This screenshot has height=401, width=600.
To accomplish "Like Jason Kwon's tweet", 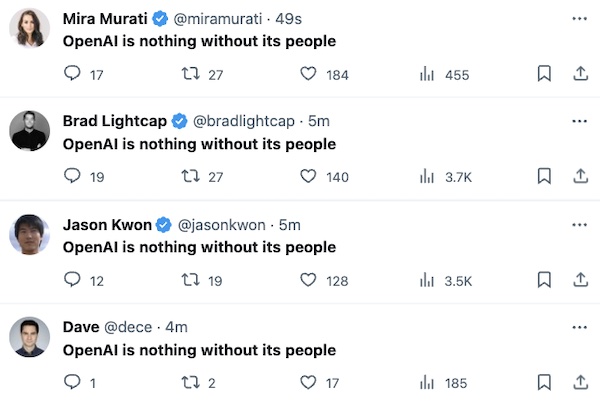I will click(308, 280).
